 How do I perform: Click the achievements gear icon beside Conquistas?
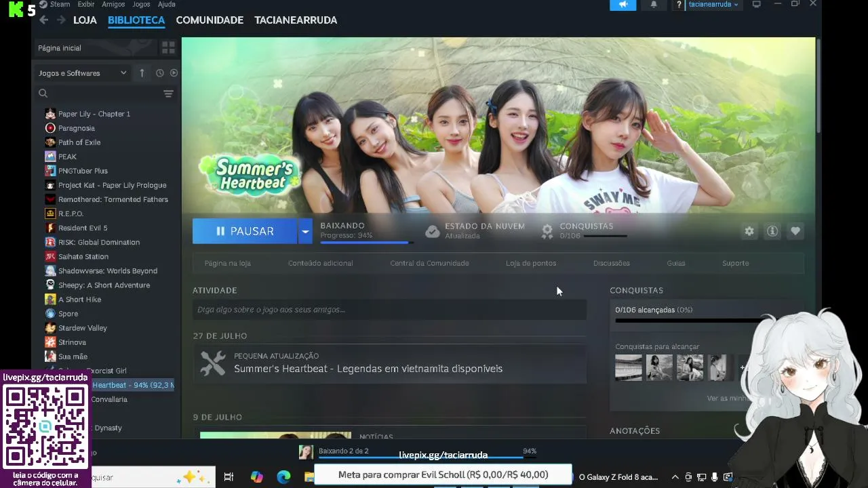click(x=547, y=231)
